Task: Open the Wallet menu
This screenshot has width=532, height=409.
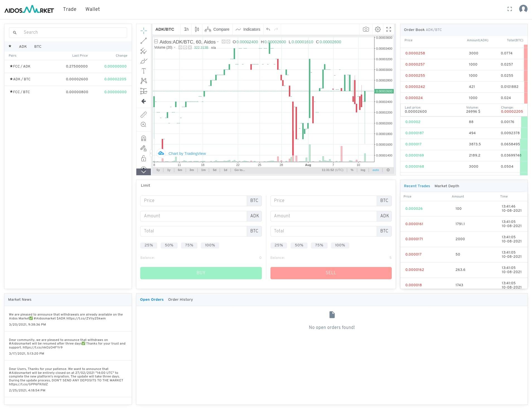Action: (x=92, y=9)
